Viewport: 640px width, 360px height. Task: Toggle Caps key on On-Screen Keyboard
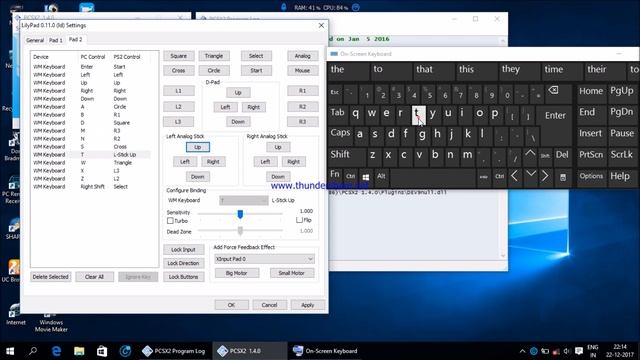coord(341,133)
